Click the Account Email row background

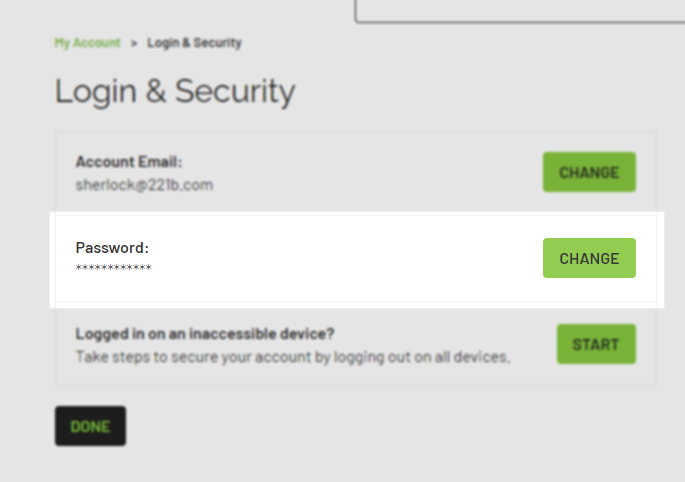click(x=380, y=172)
